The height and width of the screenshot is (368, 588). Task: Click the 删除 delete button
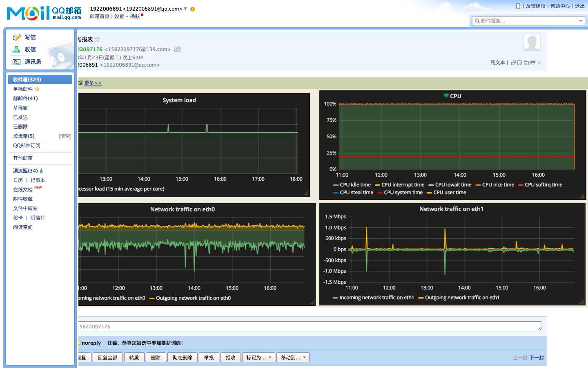(x=156, y=357)
